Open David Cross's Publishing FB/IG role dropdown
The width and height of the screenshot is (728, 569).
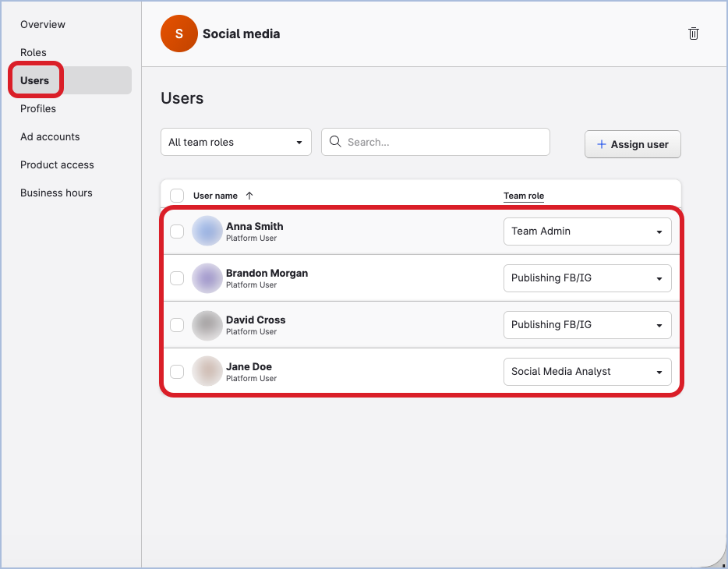[587, 325]
